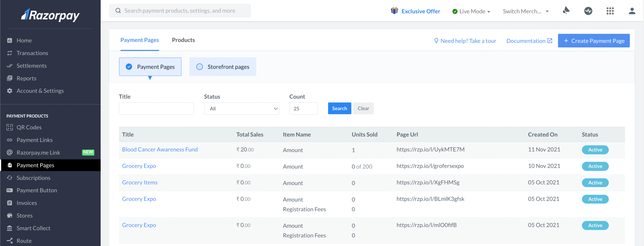
Task: Click the https://rzp.io/l/grofersexpo page URL
Action: (430, 166)
